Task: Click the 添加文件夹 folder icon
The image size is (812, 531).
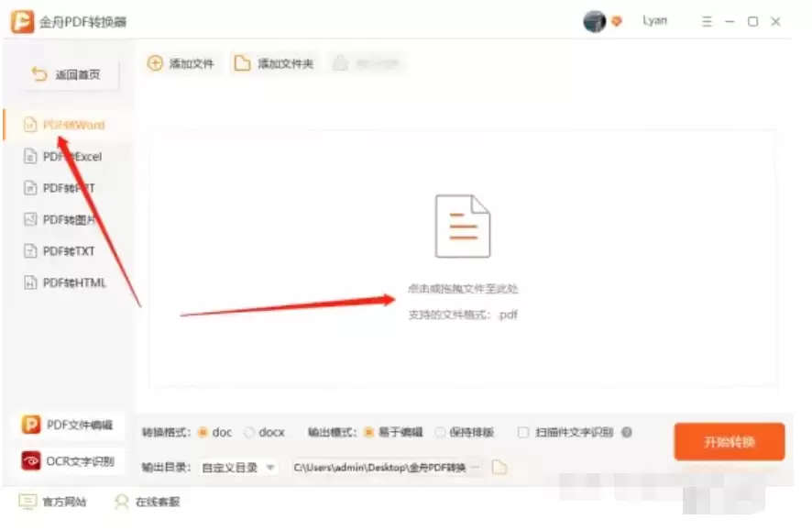Action: (242, 63)
